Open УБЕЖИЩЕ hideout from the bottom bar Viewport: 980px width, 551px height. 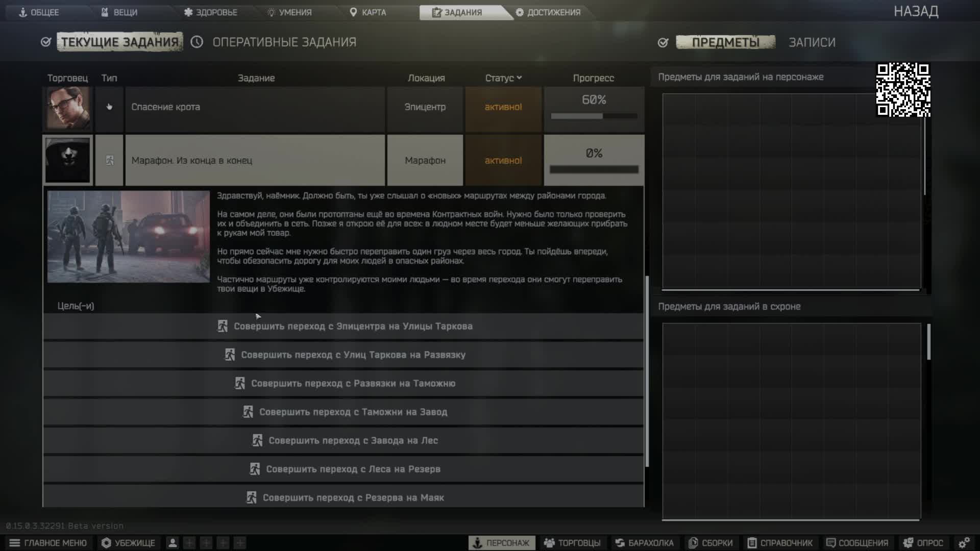click(128, 543)
